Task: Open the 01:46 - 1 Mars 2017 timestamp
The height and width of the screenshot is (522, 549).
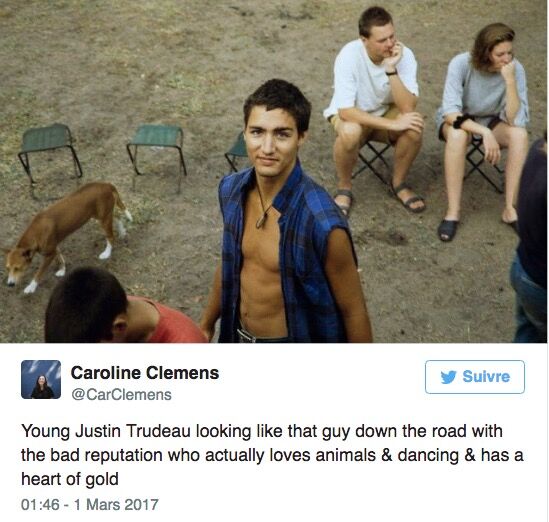Action: point(90,504)
